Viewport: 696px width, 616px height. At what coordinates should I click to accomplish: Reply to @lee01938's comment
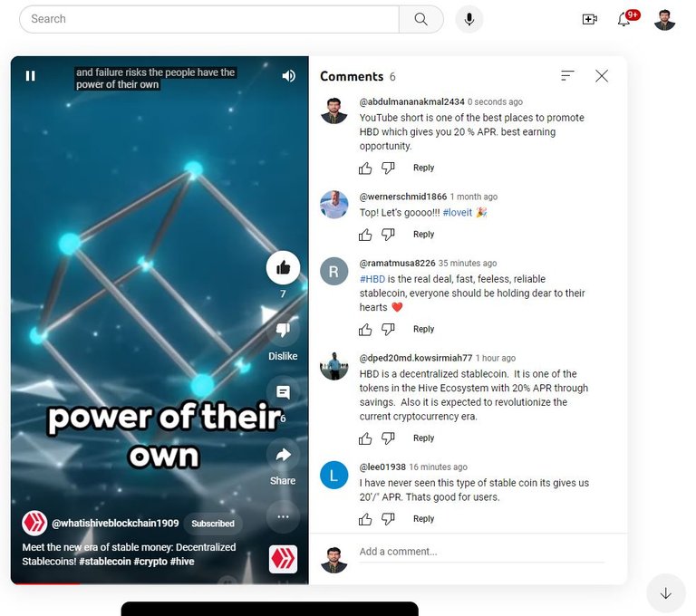coord(423,519)
